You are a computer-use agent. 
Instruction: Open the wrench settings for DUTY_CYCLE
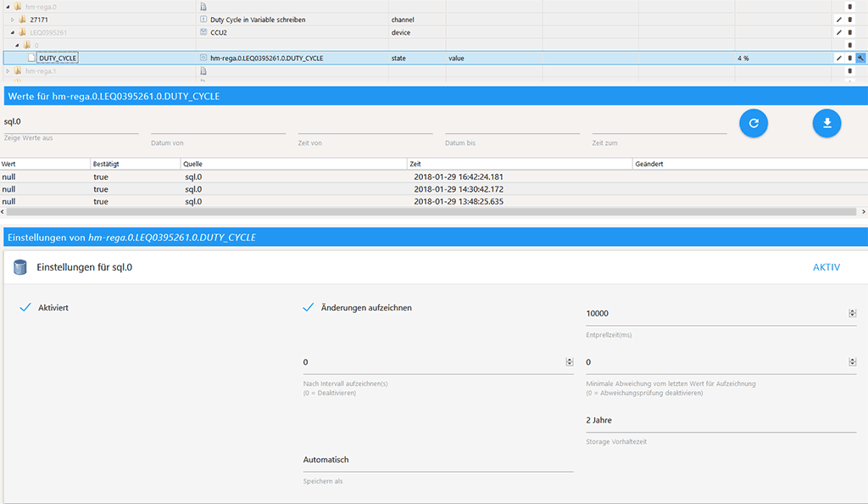tap(860, 58)
